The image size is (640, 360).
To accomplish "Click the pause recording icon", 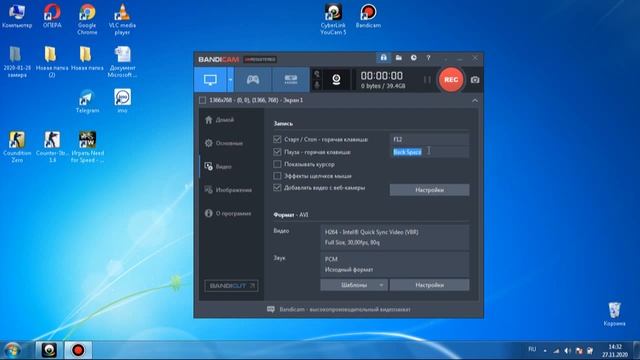I will [427, 80].
